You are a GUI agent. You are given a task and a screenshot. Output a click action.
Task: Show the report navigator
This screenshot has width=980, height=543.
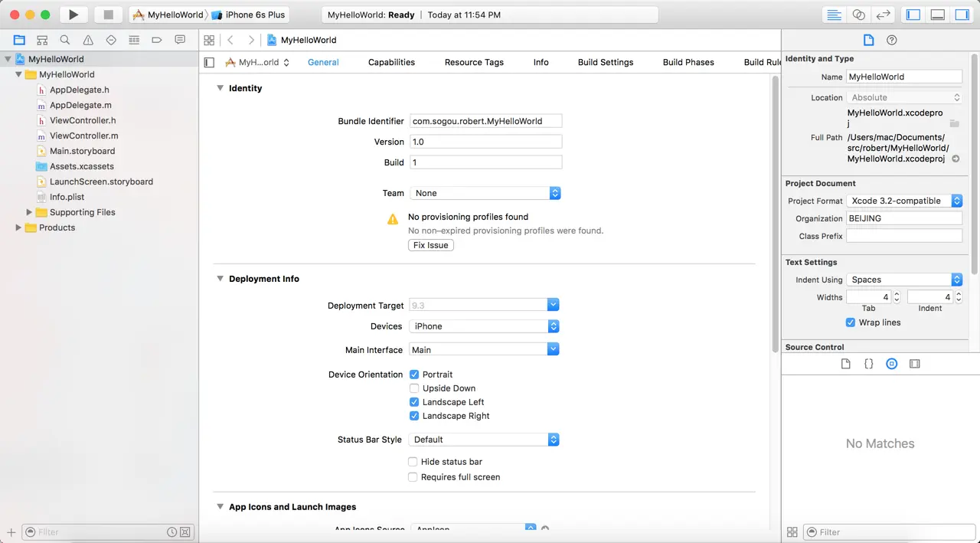(x=180, y=40)
